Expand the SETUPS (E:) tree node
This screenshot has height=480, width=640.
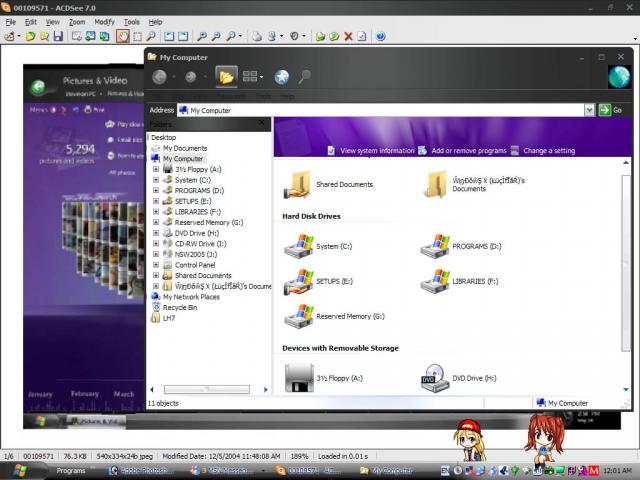tap(156, 201)
